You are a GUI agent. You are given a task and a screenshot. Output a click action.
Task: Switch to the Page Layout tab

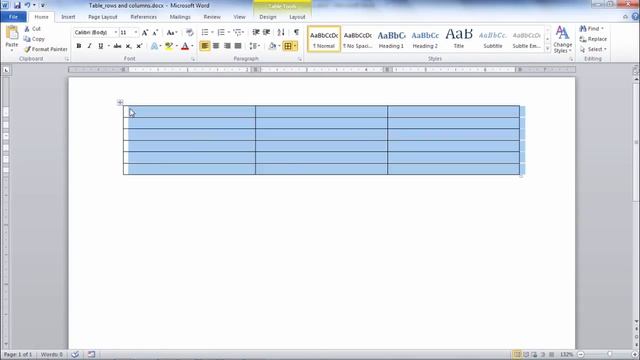tap(102, 17)
